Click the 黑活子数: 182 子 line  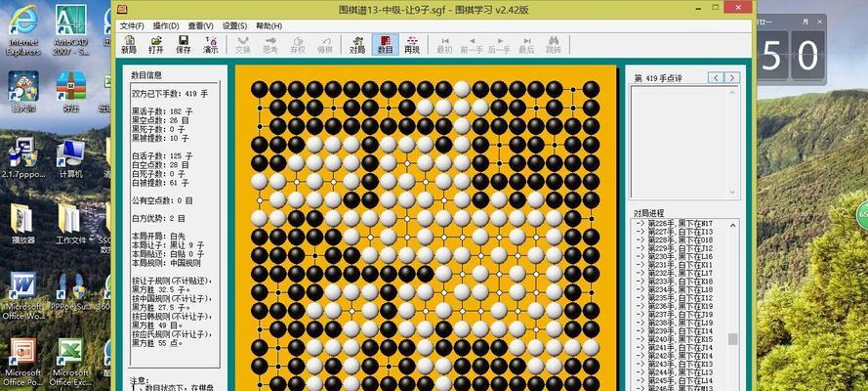click(162, 111)
